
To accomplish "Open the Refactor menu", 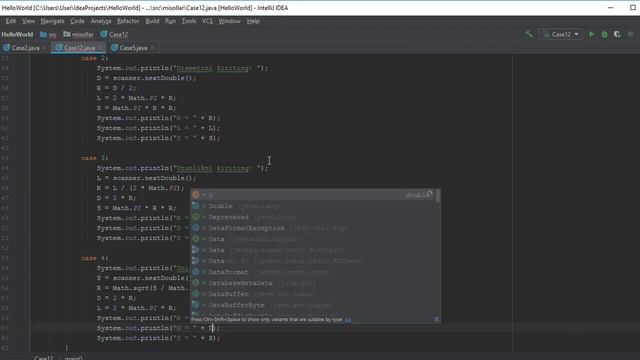I will pyautogui.click(x=128, y=21).
